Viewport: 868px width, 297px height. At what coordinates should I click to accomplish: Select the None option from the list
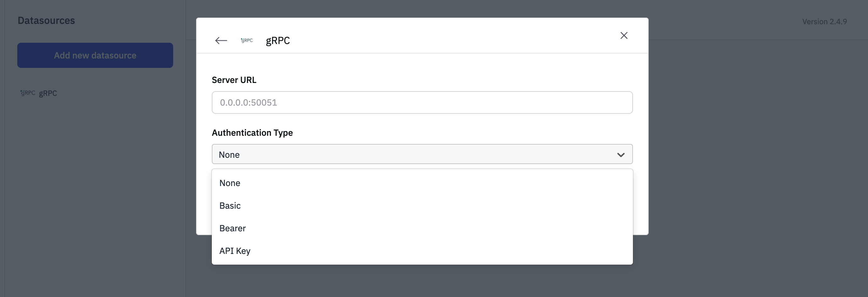coord(230,183)
